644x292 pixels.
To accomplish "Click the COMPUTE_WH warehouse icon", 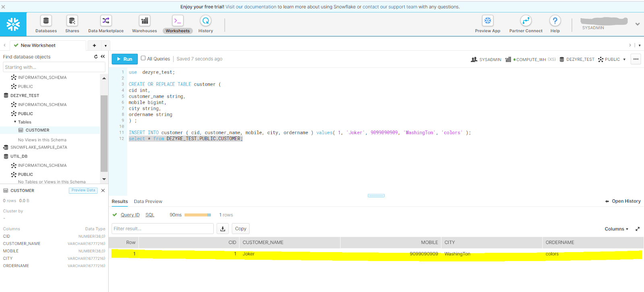I will (x=508, y=60).
